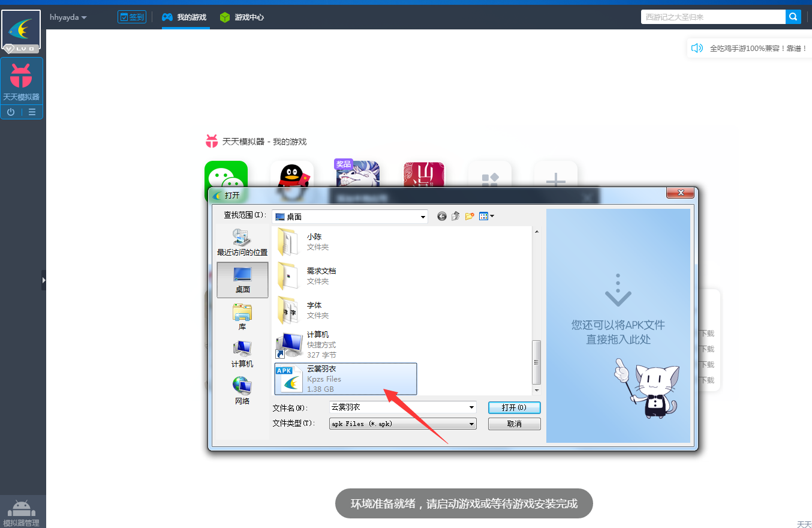This screenshot has height=528, width=812.
Task: Click the search magnifier button
Action: pyautogui.click(x=793, y=17)
